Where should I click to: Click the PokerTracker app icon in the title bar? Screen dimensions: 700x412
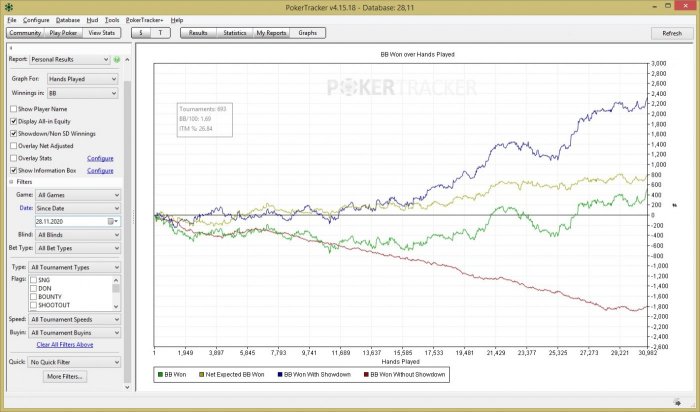click(x=8, y=7)
